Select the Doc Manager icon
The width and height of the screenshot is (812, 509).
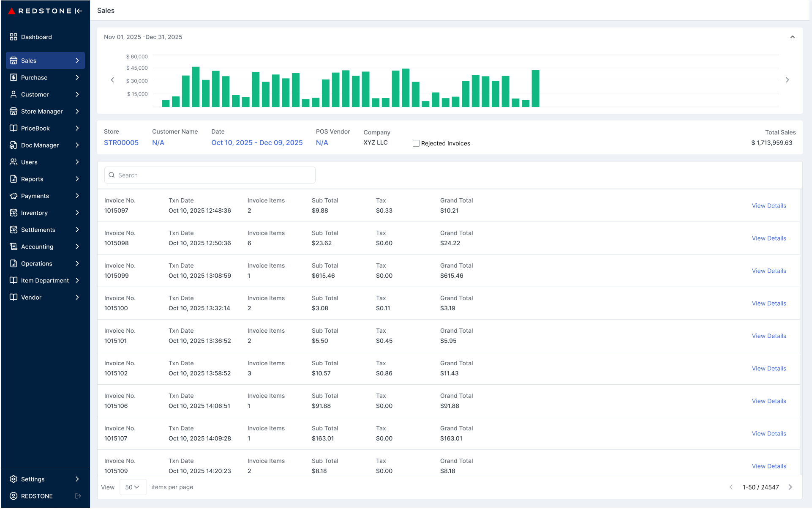coord(13,145)
